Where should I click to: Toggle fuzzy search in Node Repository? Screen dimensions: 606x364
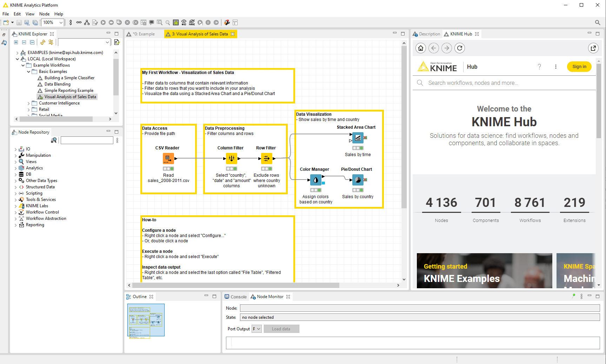54,140
